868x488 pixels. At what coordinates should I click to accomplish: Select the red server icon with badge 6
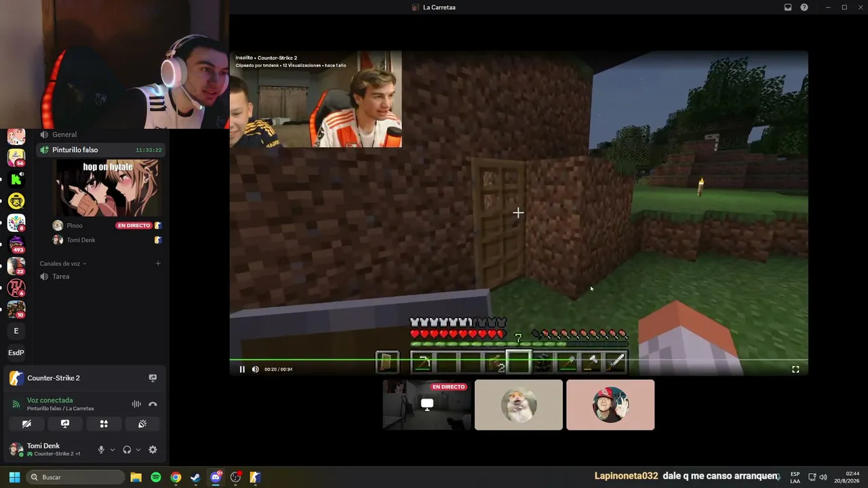pos(16,288)
